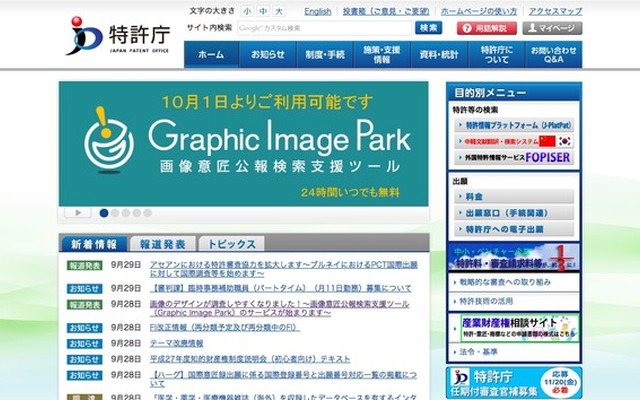Select the second slideshow indicator dot

(x=115, y=213)
